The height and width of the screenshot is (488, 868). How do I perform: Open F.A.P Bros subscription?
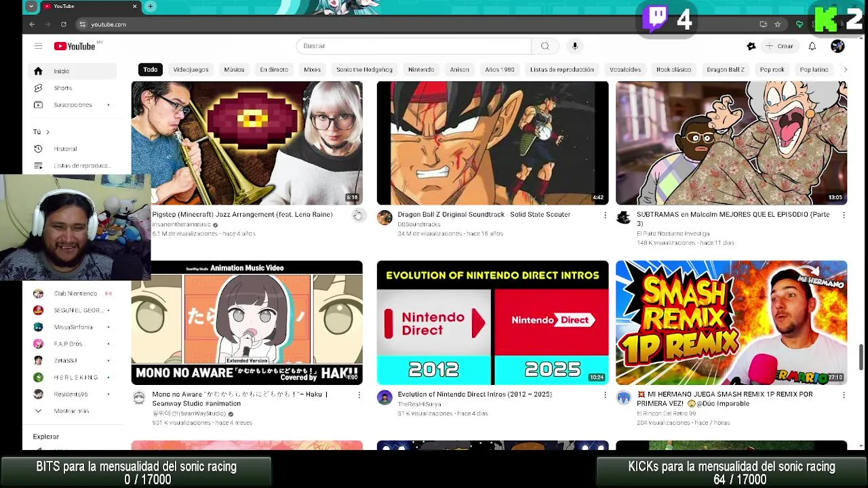[73, 344]
